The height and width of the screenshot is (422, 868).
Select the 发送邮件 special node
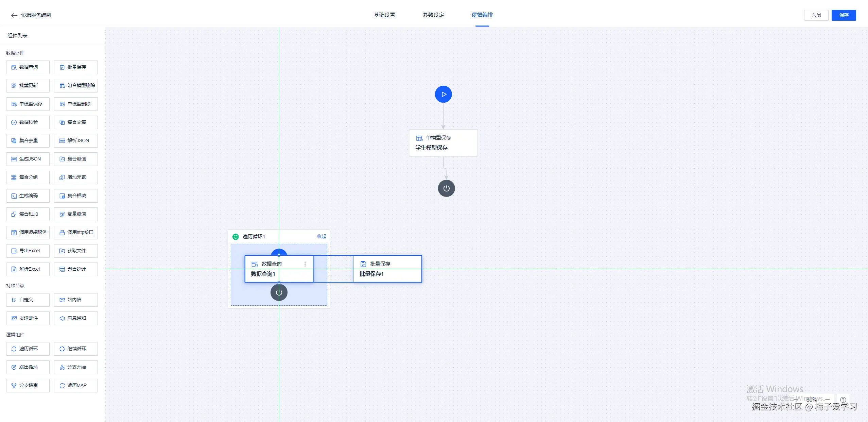coord(28,318)
